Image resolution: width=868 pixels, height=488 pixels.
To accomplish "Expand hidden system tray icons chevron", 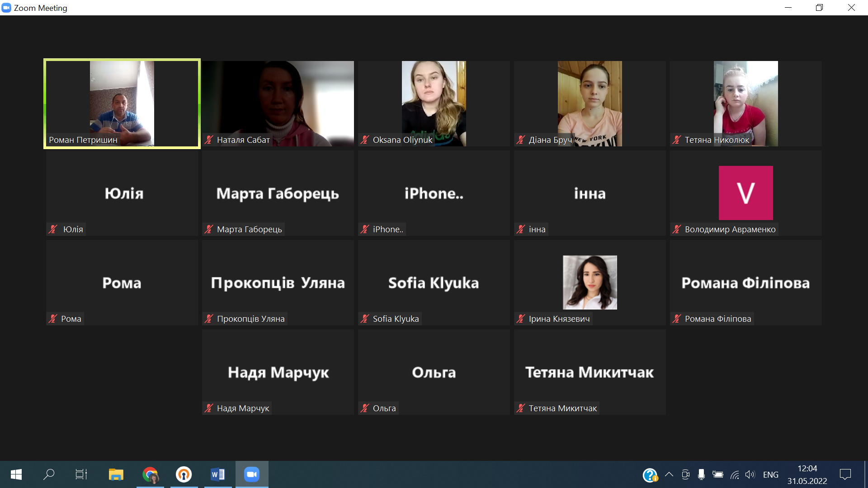I will click(669, 474).
